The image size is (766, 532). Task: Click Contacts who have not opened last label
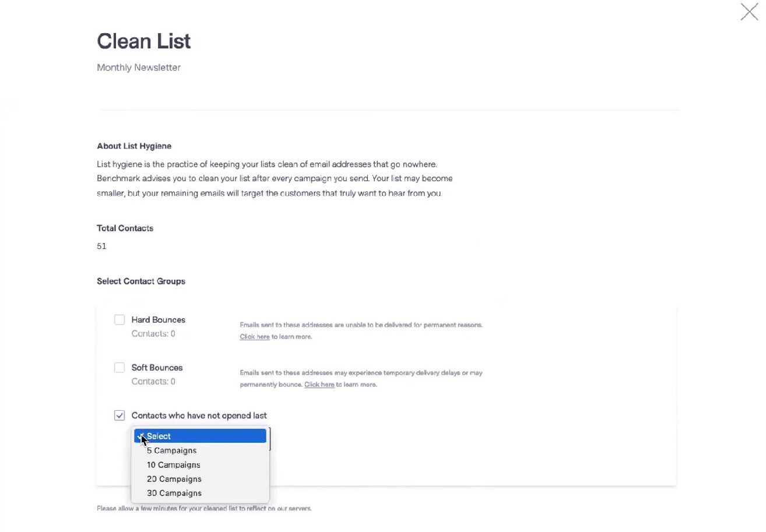pyautogui.click(x=199, y=415)
